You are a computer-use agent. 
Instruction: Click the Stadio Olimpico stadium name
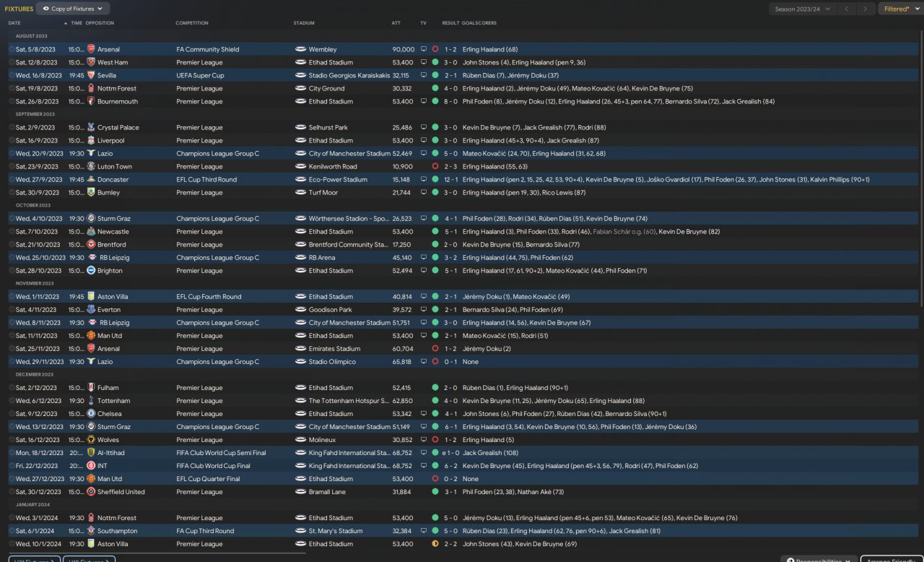click(x=332, y=361)
